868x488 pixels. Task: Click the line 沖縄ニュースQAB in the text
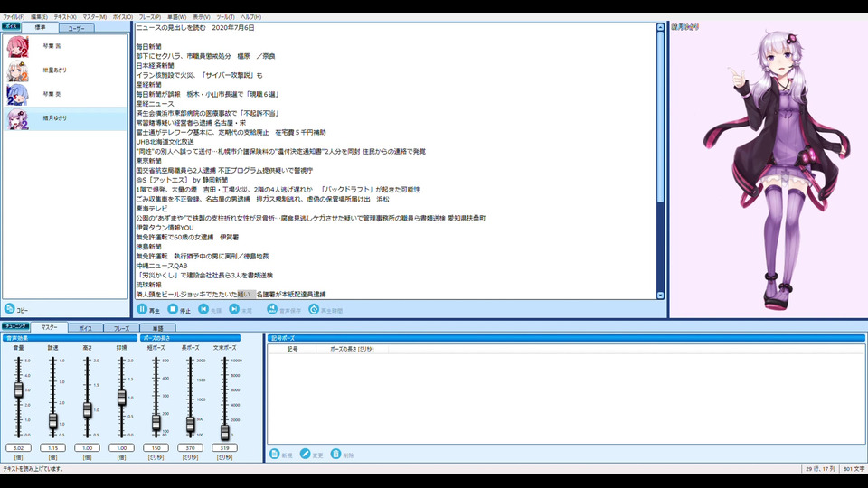pyautogui.click(x=162, y=266)
